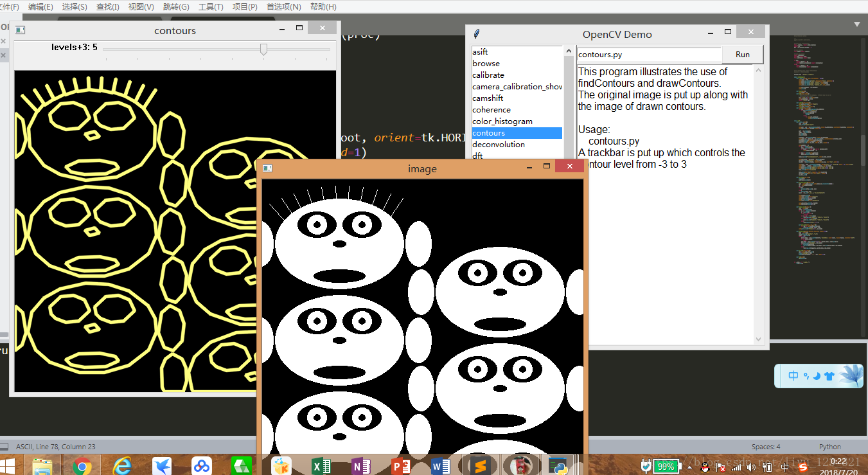Image resolution: width=868 pixels, height=475 pixels.
Task: Open the Windows Start button
Action: [x=8, y=466]
